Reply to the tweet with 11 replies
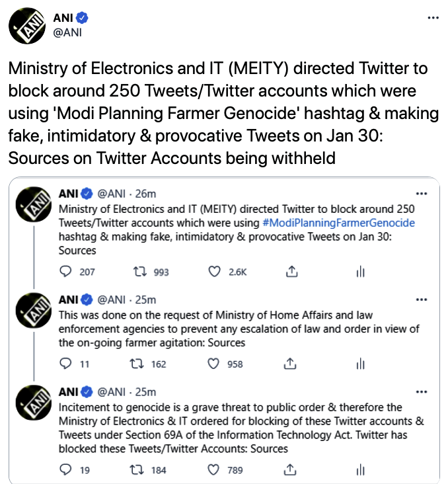This screenshot has width=448, height=484. pyautogui.click(x=65, y=364)
